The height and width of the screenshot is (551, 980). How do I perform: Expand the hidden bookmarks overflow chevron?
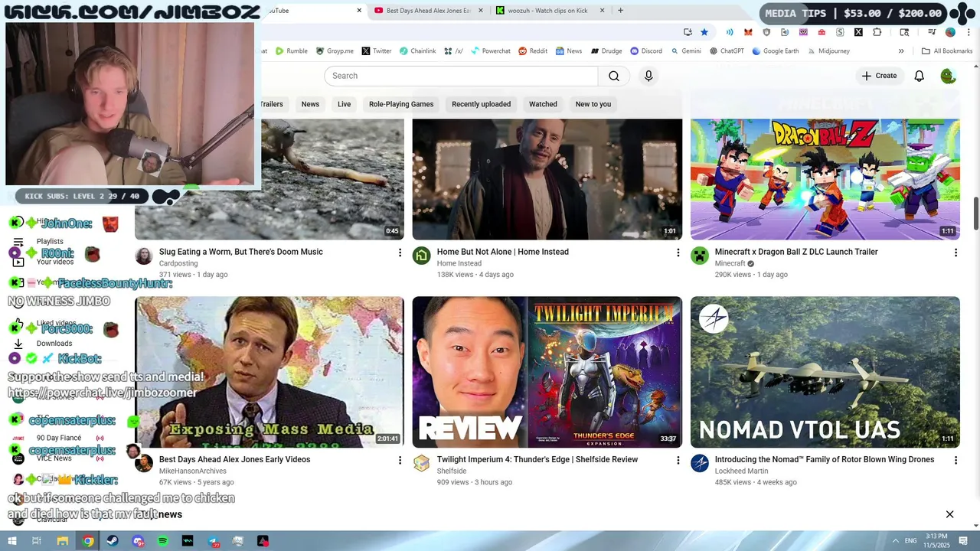[901, 51]
